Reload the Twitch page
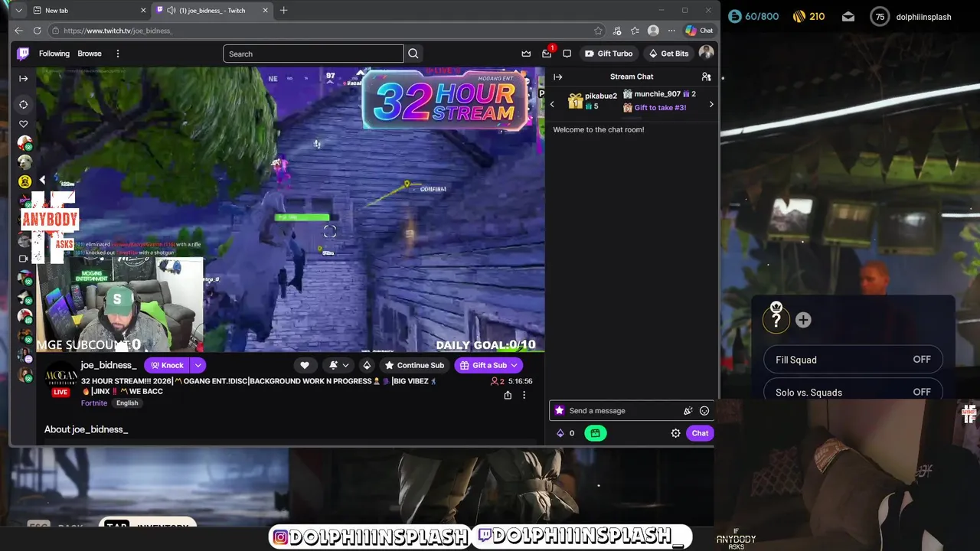 37,31
